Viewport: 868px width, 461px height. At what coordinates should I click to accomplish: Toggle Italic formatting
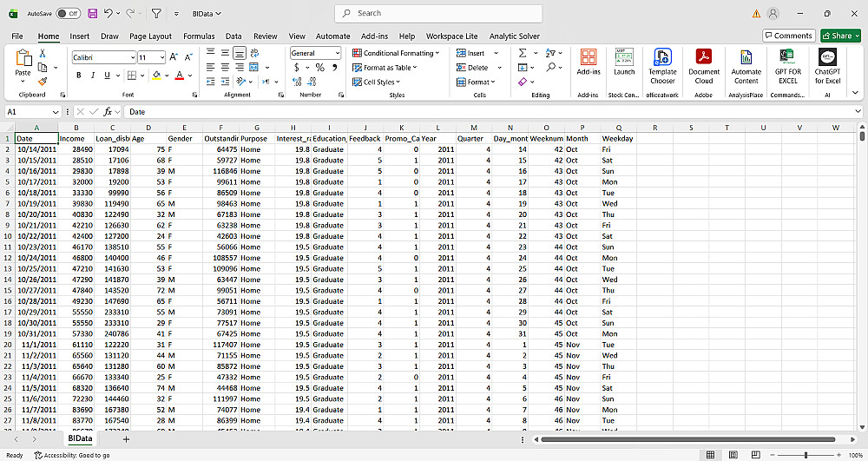(92, 76)
